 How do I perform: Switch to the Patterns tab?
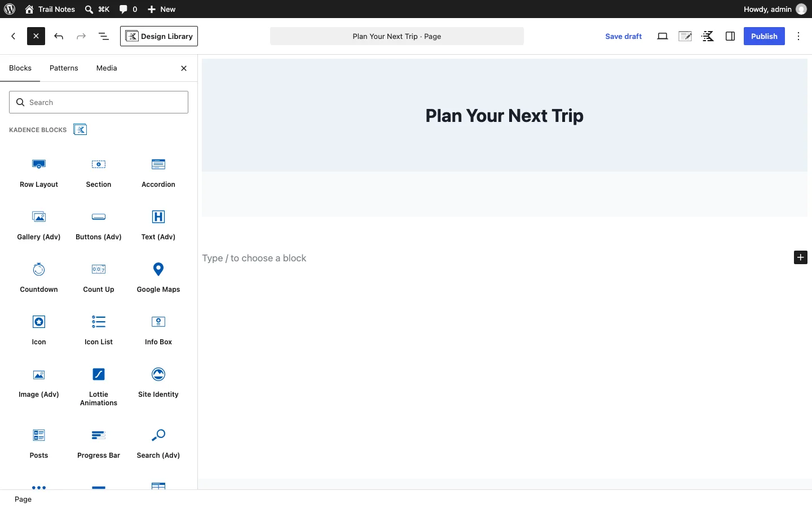pyautogui.click(x=64, y=68)
